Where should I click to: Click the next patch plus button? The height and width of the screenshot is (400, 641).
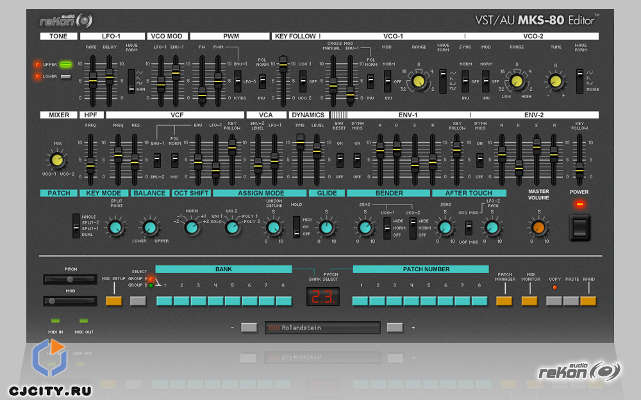395,327
